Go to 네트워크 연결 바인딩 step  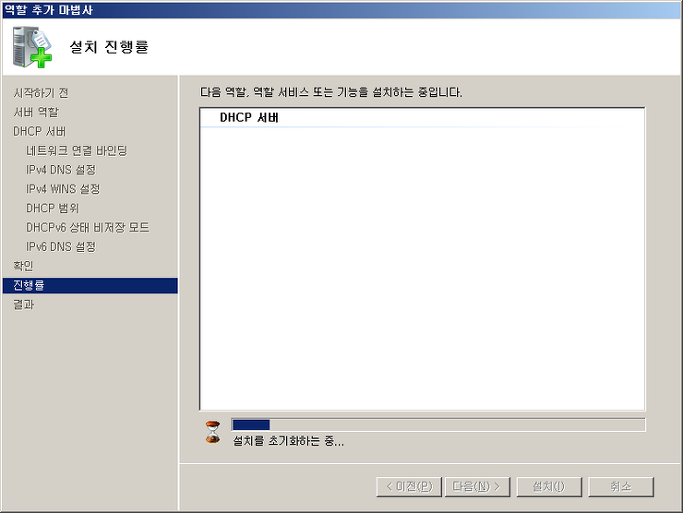76,150
